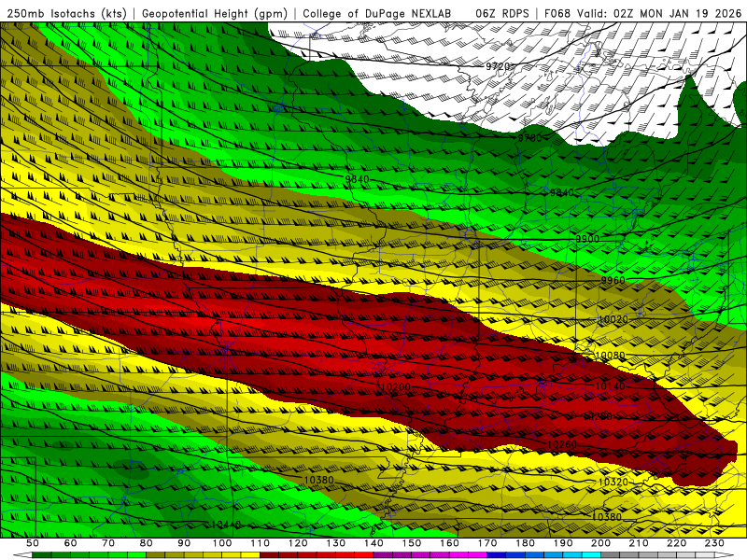Click the 140 knot color bar label
Viewport: 747px width, 560px height.
tap(374, 543)
